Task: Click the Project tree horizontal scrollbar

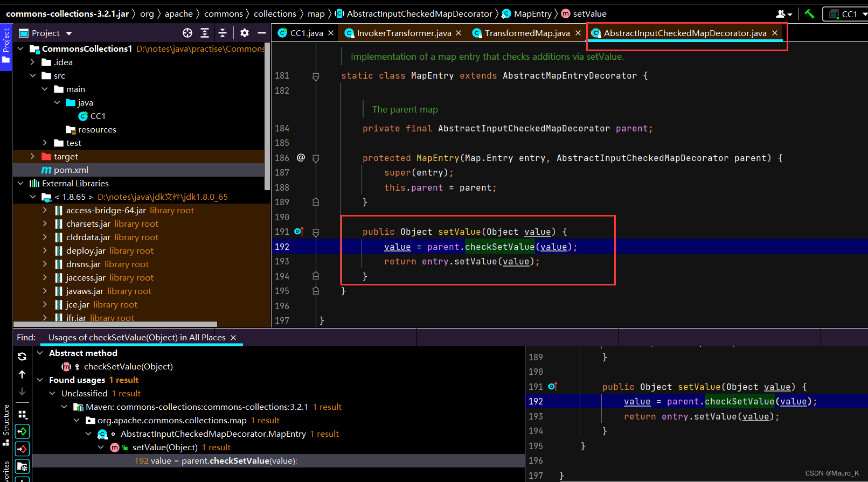Action: click(x=115, y=324)
